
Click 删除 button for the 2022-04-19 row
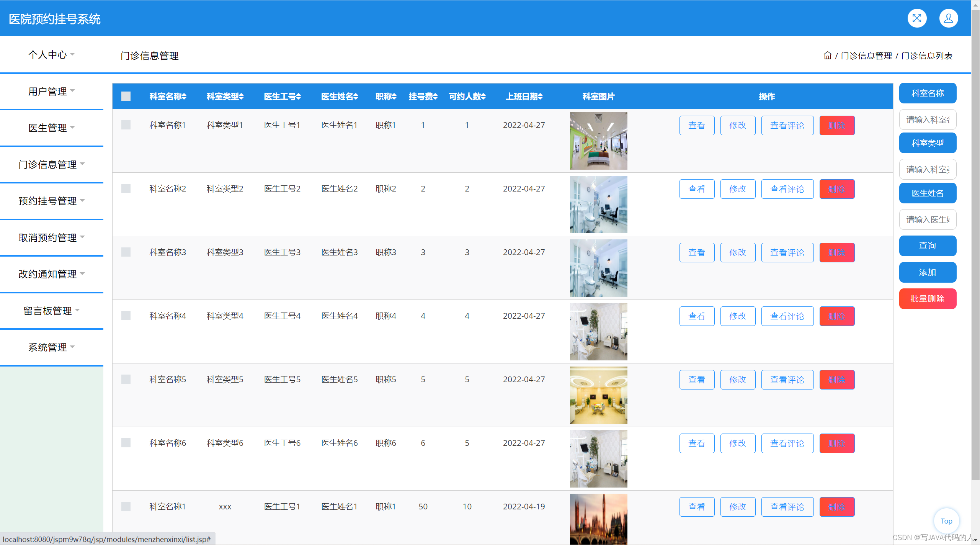coord(837,507)
